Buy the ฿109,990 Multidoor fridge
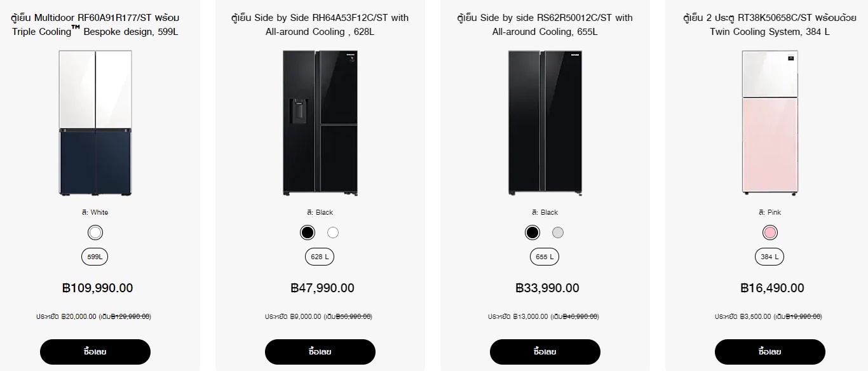 coord(95,352)
